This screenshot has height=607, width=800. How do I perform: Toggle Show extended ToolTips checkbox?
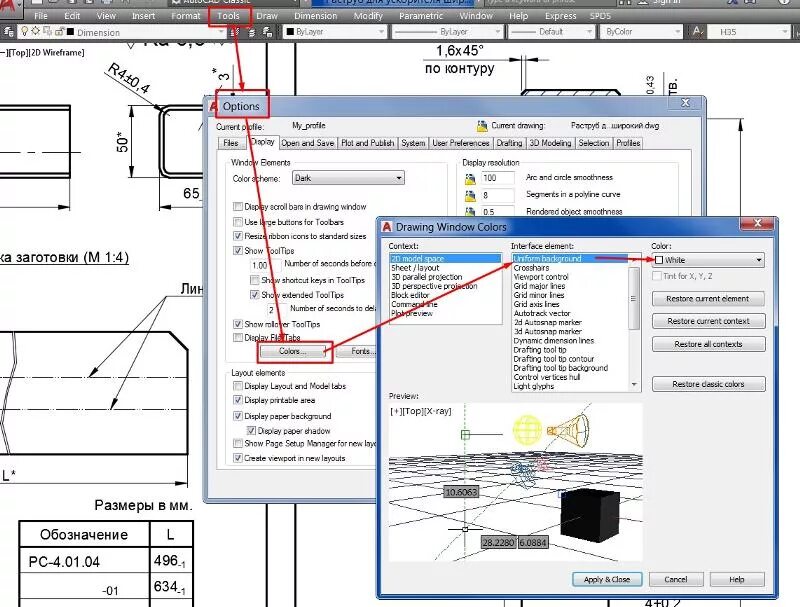click(x=254, y=295)
